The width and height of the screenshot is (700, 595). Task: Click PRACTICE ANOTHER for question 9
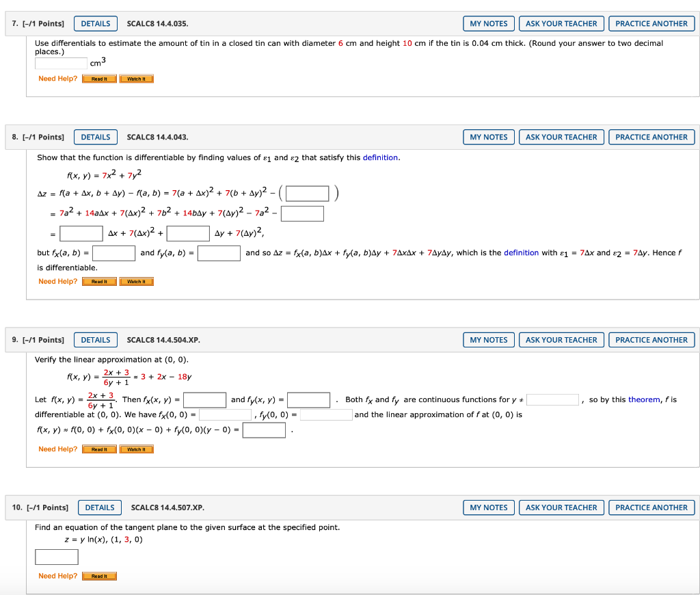pyautogui.click(x=651, y=340)
